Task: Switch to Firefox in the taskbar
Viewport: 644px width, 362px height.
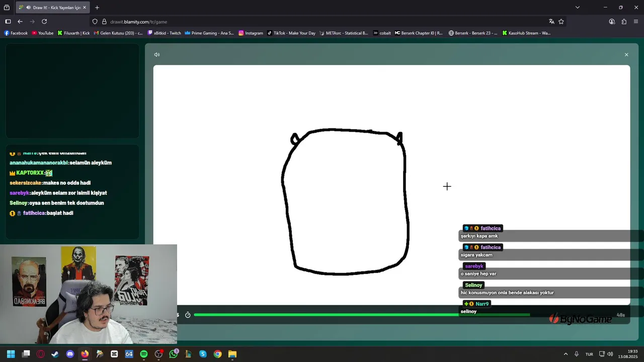Action: coord(85,354)
